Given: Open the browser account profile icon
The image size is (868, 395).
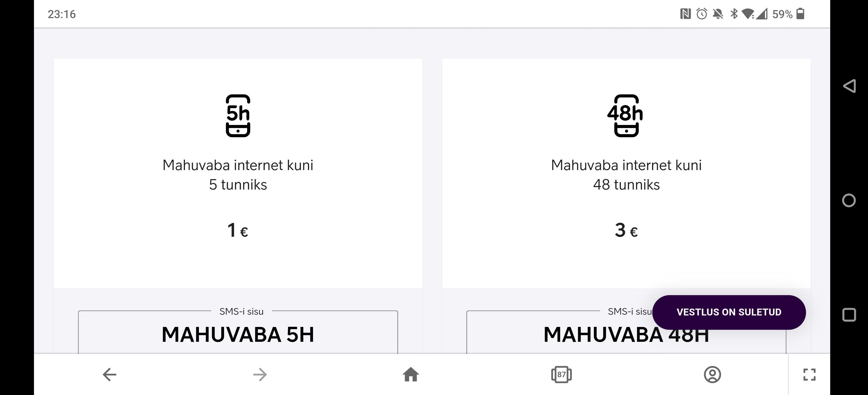Looking at the screenshot, I should 712,374.
